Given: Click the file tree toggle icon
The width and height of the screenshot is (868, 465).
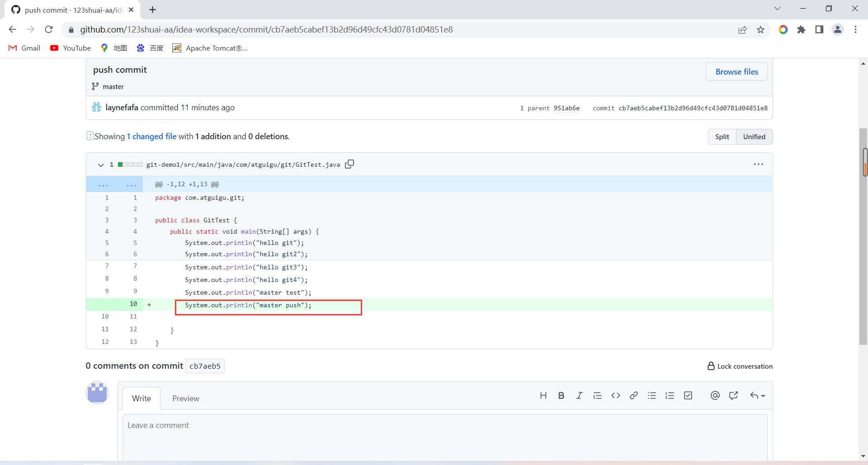Looking at the screenshot, I should (x=90, y=136).
